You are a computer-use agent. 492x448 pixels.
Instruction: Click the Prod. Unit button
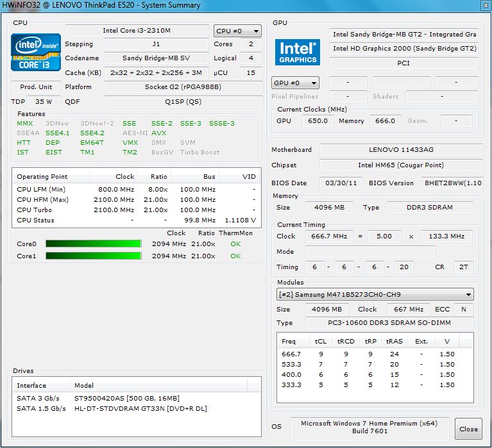tap(36, 87)
